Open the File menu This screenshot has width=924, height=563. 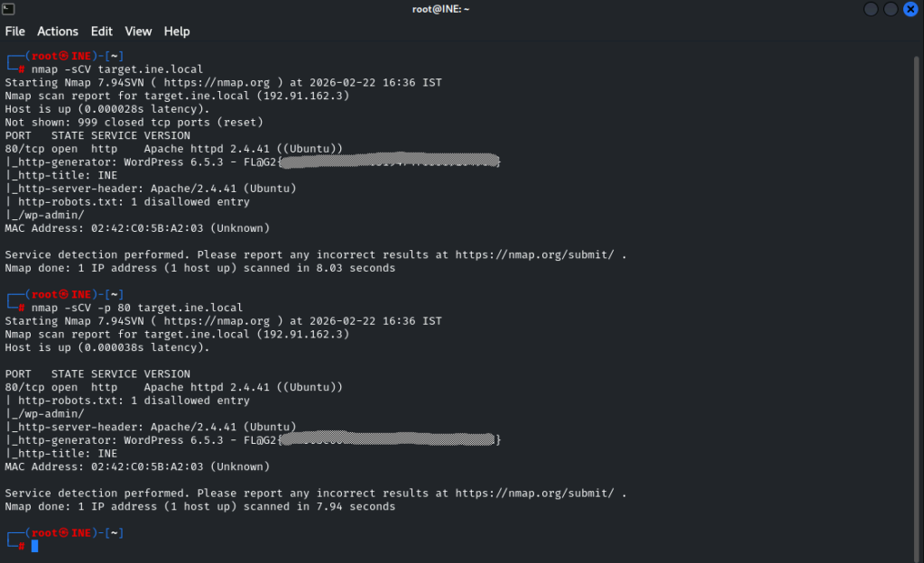point(15,32)
